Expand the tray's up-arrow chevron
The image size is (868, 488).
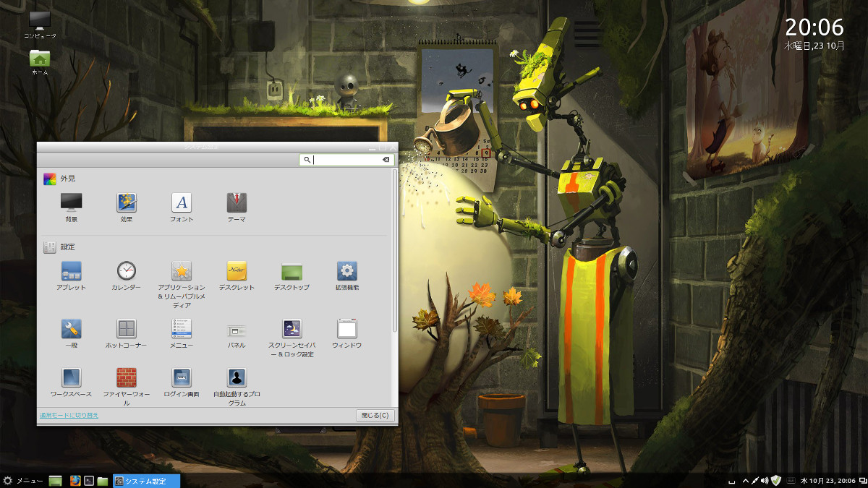tap(745, 481)
